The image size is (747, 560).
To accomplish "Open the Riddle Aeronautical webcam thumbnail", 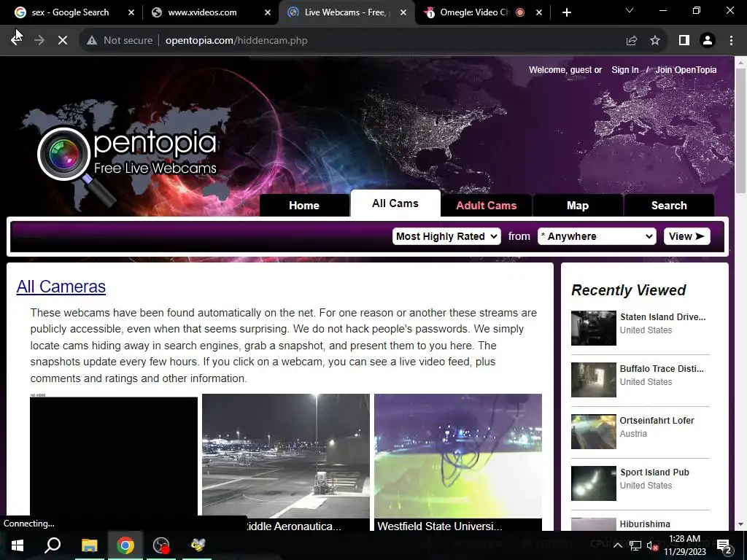I will coord(286,456).
